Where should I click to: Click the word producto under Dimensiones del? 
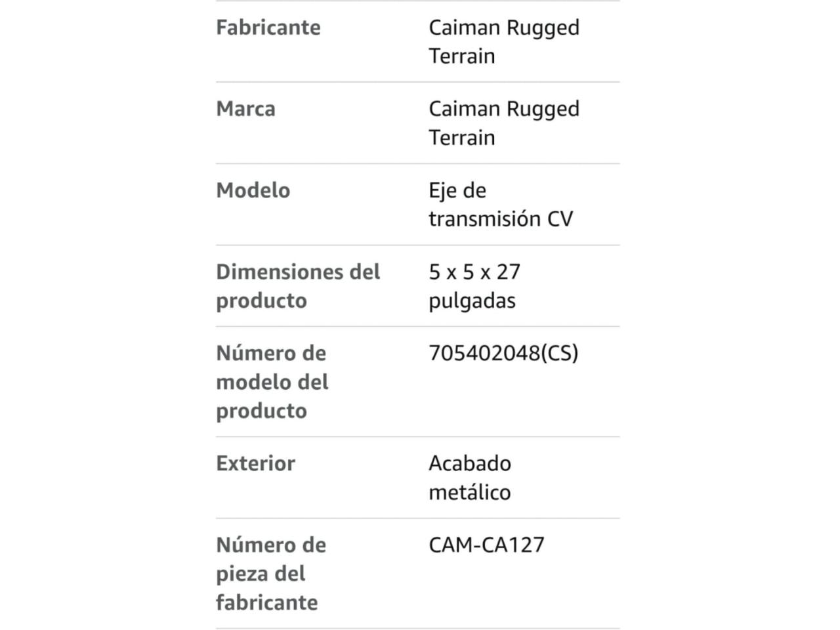point(262,301)
